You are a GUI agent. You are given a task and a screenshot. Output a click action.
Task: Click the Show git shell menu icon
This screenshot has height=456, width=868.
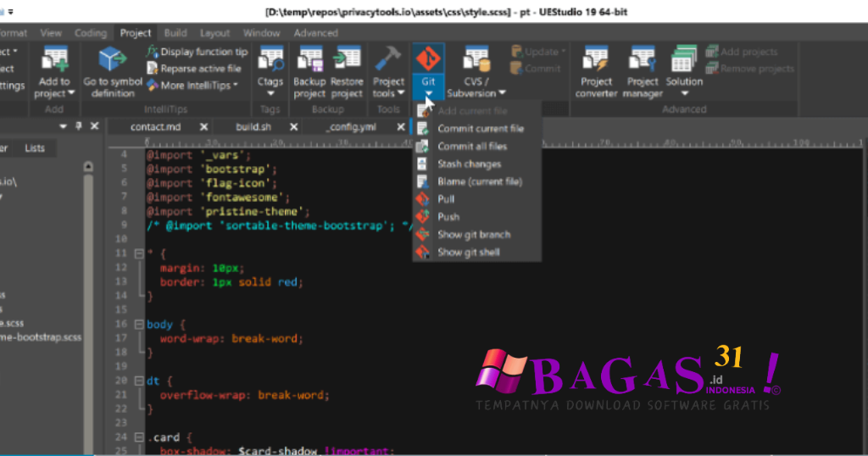pyautogui.click(x=422, y=253)
